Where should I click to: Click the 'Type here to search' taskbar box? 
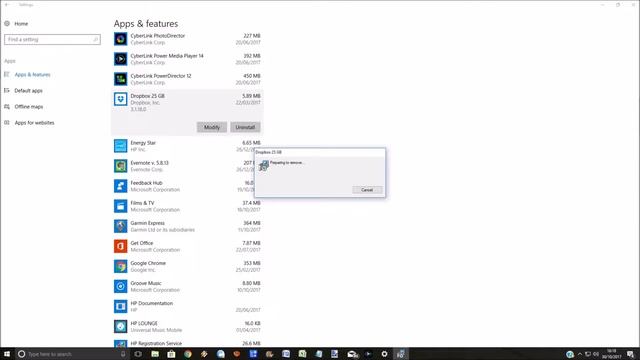71,354
